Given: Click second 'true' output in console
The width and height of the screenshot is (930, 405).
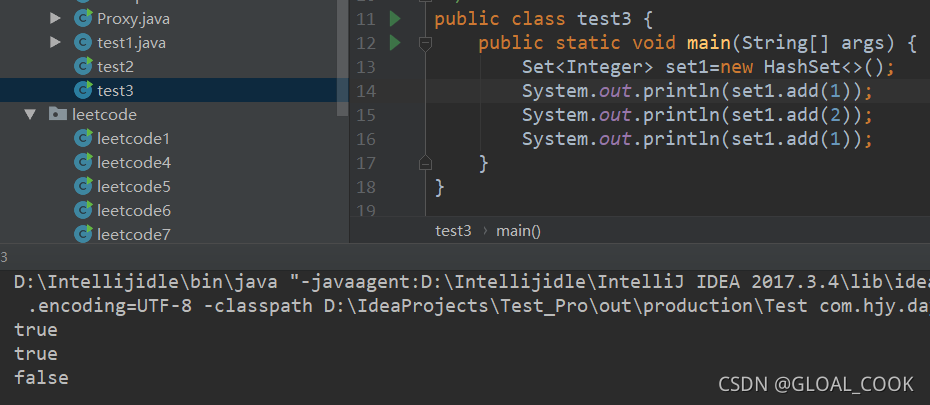Looking at the screenshot, I should pyautogui.click(x=36, y=354).
